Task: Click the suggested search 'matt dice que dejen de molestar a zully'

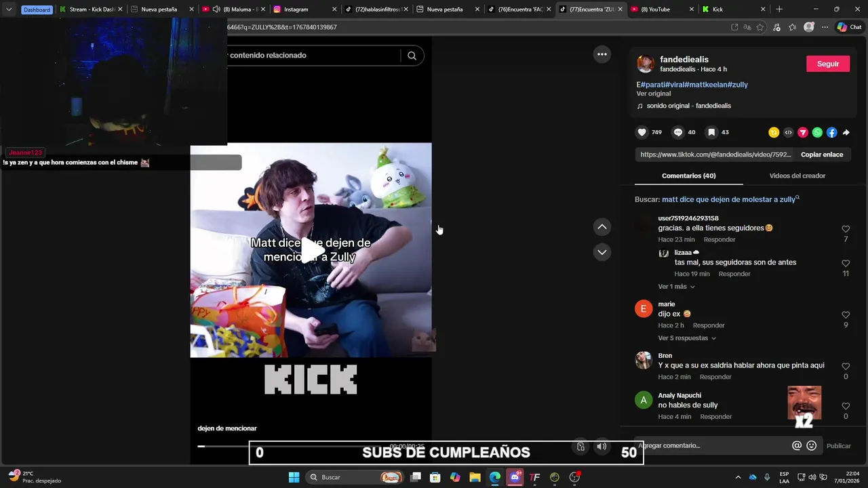Action: [x=728, y=199]
